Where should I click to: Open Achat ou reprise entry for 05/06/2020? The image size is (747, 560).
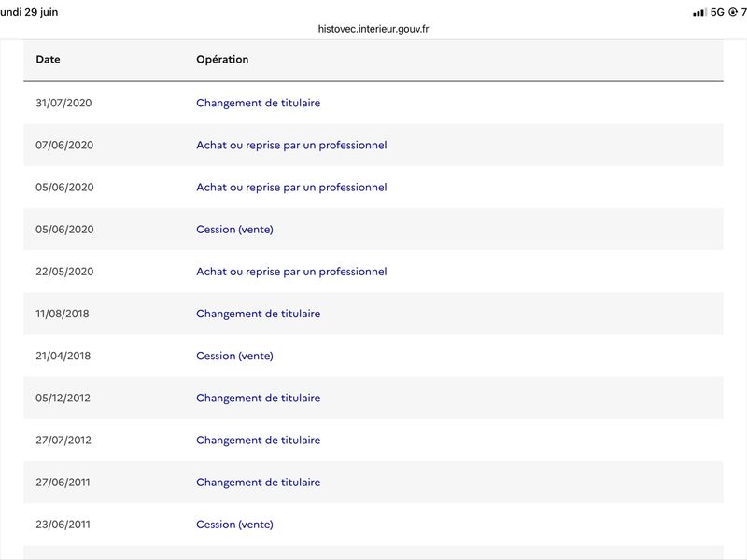tap(291, 188)
